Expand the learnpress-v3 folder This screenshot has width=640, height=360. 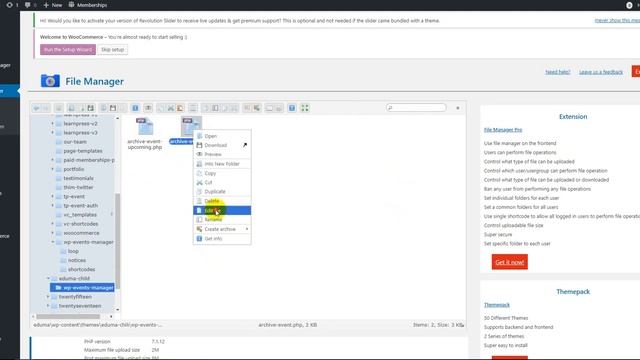[52, 133]
